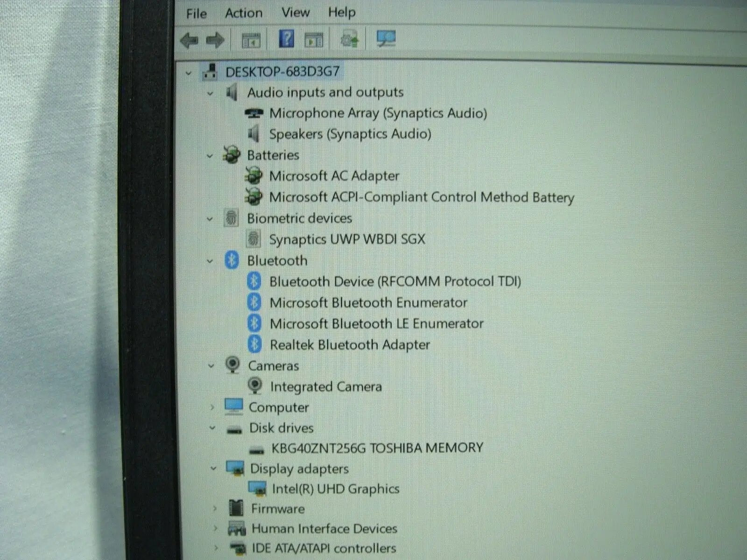747x560 pixels.
Task: Select Microsoft ACPI-Compliant Control Method Battery text
Action: tap(422, 197)
